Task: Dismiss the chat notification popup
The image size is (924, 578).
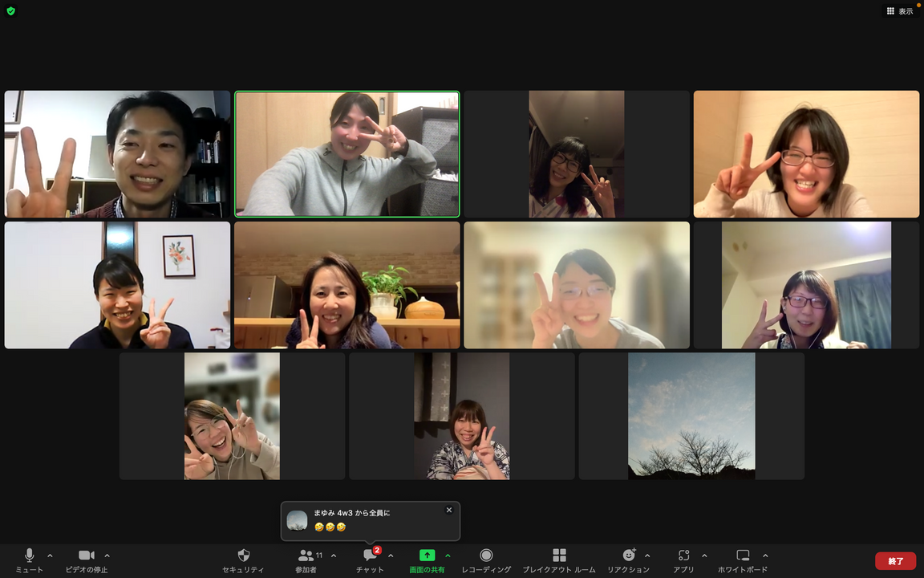Action: (448, 510)
